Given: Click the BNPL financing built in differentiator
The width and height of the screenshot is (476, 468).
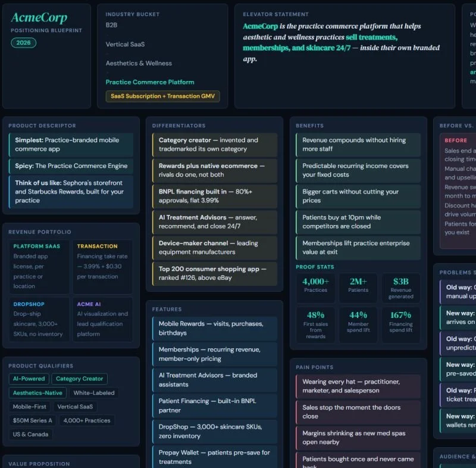Looking at the screenshot, I should click(215, 196).
